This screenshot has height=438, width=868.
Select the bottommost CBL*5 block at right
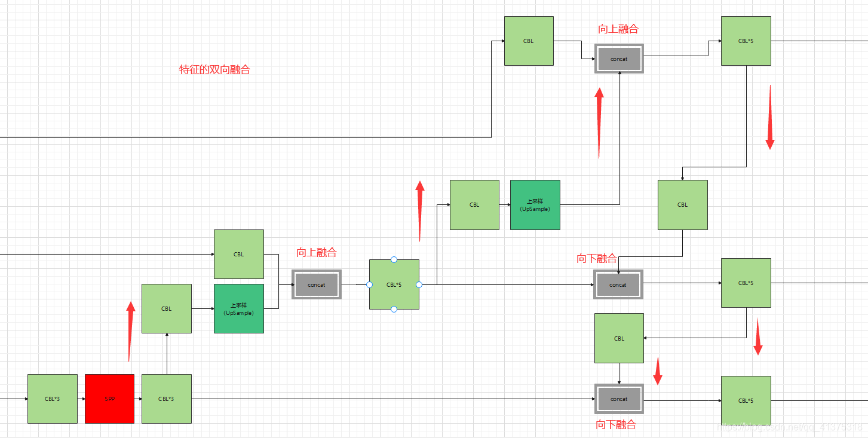click(x=746, y=400)
